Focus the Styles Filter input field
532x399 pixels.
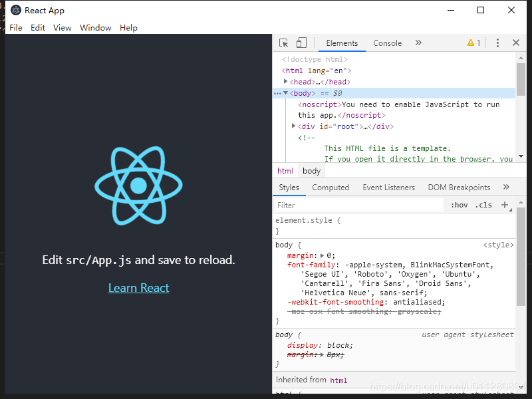(x=358, y=205)
